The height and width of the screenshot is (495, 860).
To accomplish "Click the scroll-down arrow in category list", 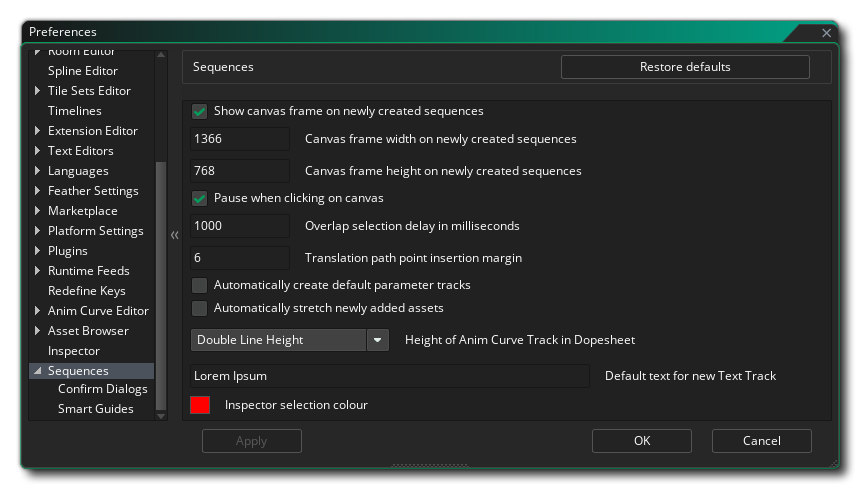I will click(161, 416).
